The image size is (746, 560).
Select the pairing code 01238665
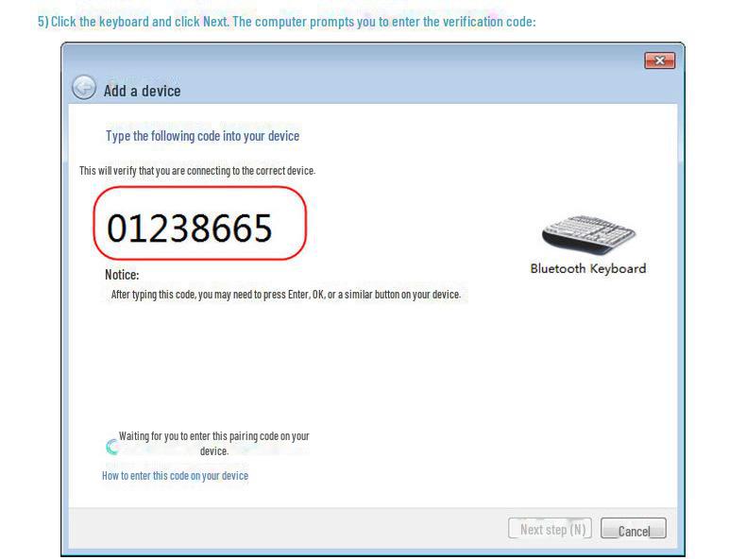pyautogui.click(x=190, y=229)
